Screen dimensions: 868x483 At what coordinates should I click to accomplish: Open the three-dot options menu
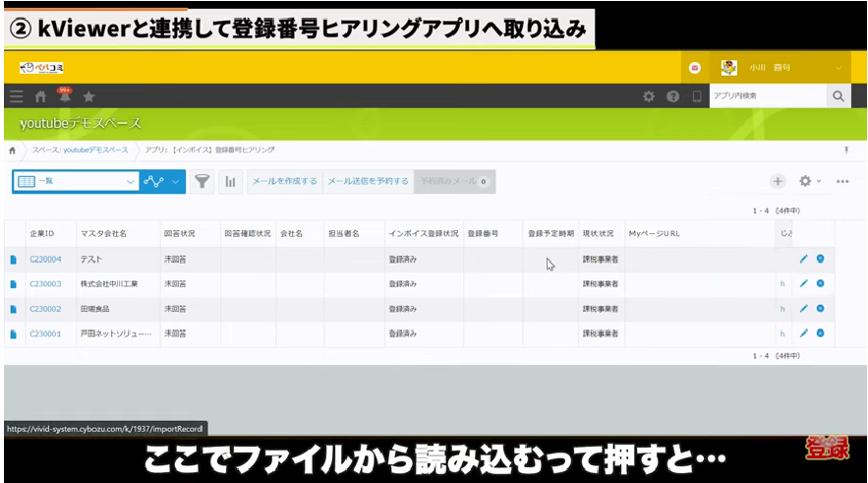[842, 181]
